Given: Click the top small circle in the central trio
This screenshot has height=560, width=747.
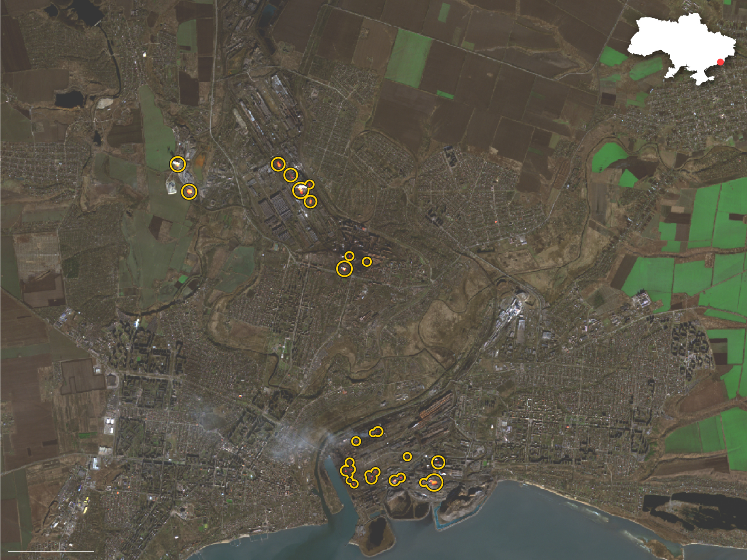Looking at the screenshot, I should pyautogui.click(x=349, y=256).
